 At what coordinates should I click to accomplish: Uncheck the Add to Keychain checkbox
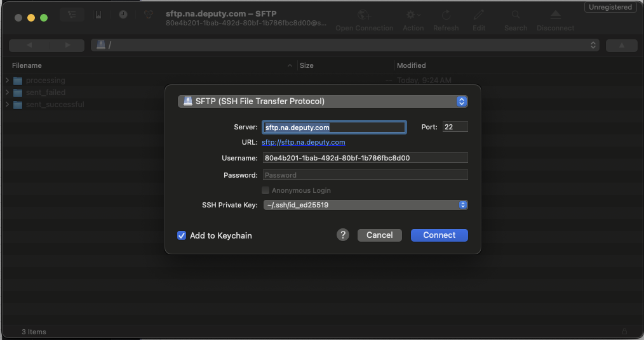[x=182, y=235]
